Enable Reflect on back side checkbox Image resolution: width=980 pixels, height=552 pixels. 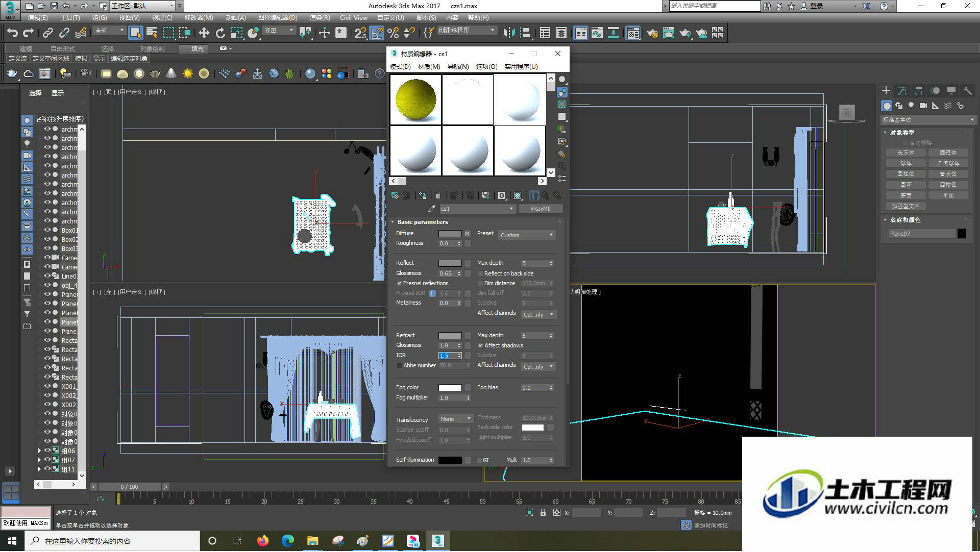(480, 274)
